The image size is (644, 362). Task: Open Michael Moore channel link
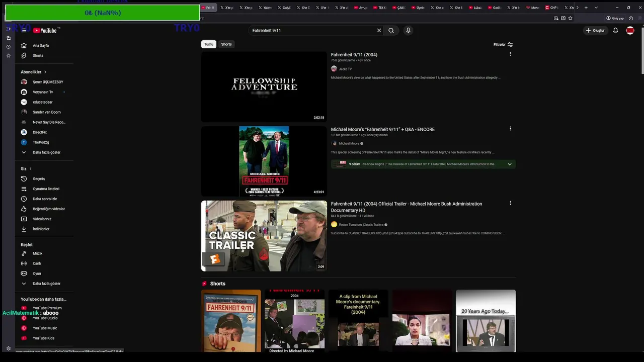click(x=349, y=143)
